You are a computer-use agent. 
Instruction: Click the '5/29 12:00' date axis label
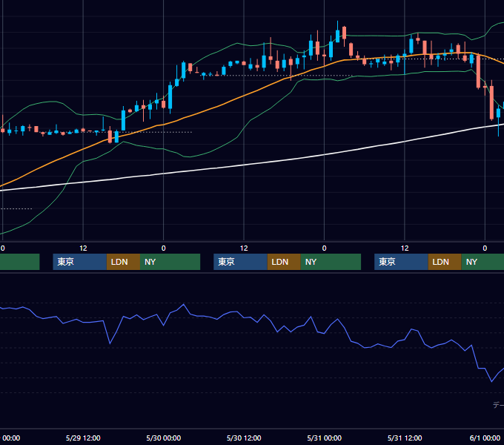click(x=83, y=438)
